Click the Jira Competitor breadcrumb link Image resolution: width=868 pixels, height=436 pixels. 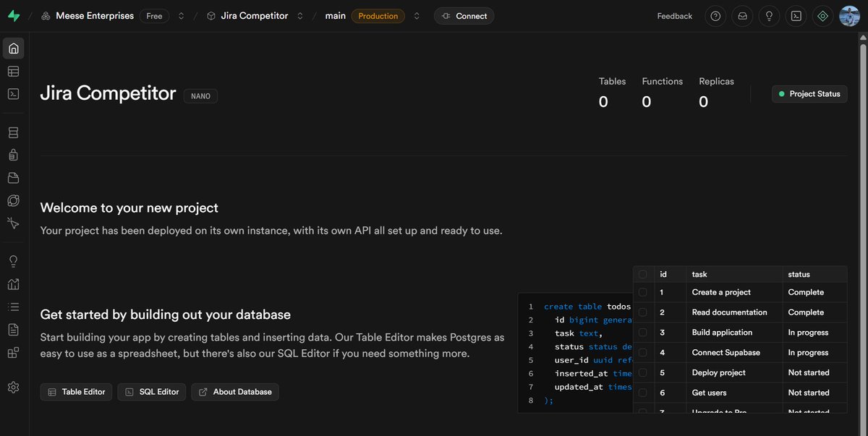point(255,16)
